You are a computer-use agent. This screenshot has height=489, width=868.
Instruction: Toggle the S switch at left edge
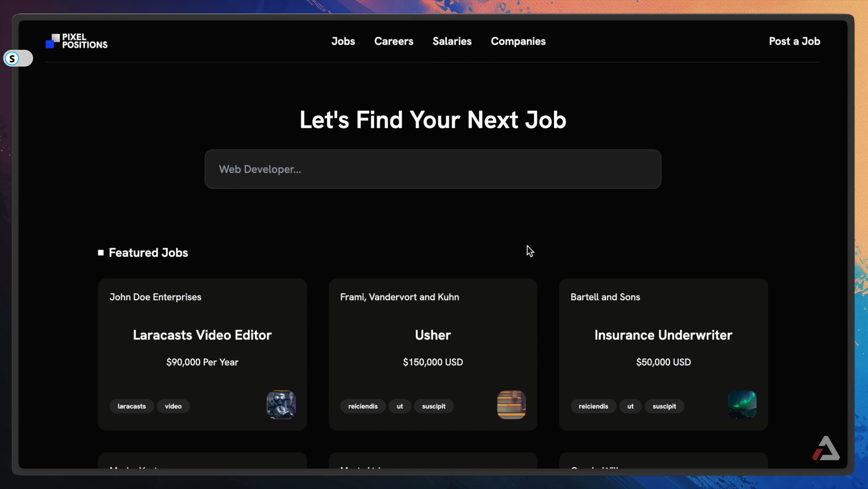(x=18, y=58)
